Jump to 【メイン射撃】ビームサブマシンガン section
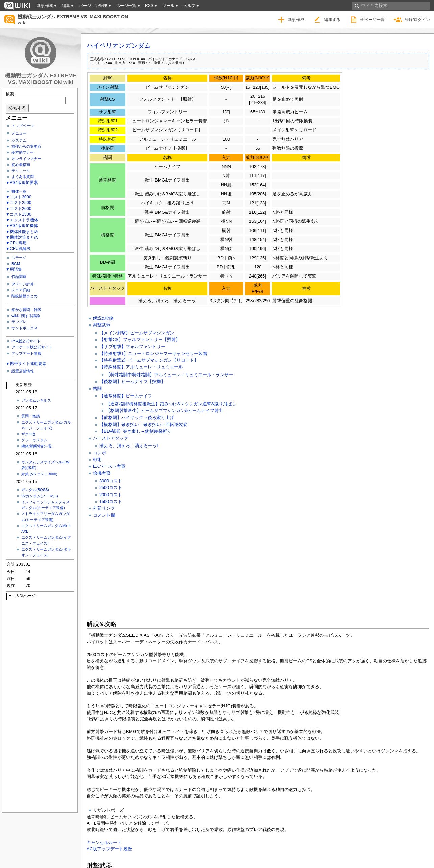Viewport: 434px width, 868px height. [137, 333]
